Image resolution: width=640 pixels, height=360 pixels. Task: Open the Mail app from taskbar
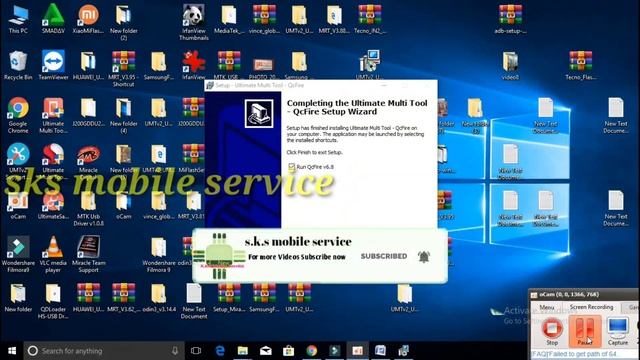pyautogui.click(x=265, y=351)
